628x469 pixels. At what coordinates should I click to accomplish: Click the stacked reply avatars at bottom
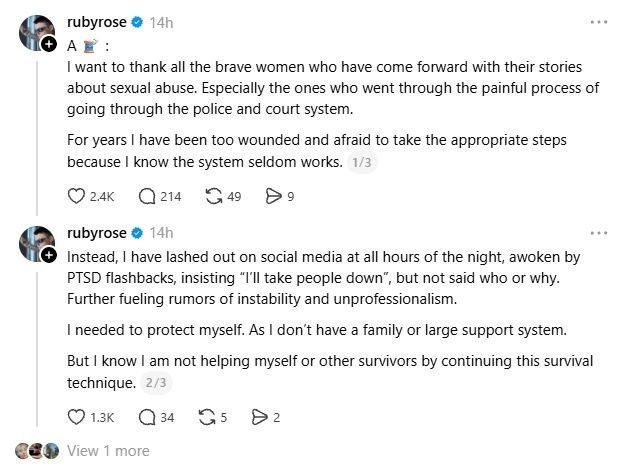(37, 451)
